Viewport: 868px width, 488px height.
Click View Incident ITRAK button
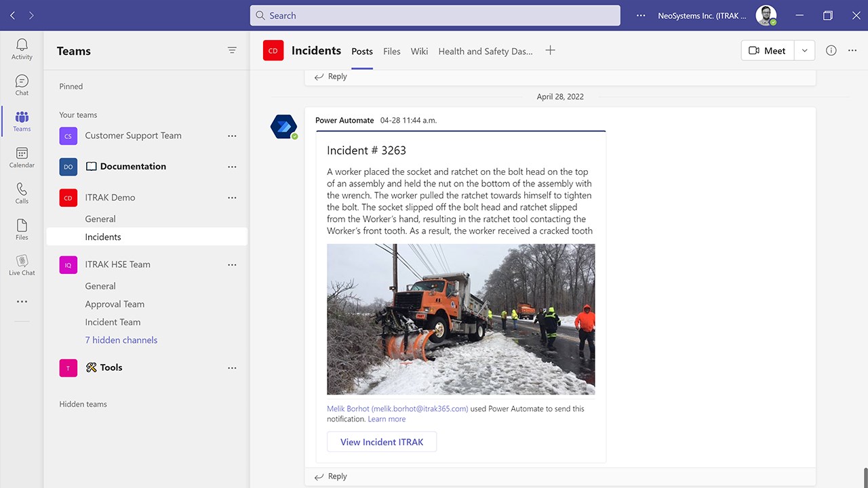coord(382,442)
